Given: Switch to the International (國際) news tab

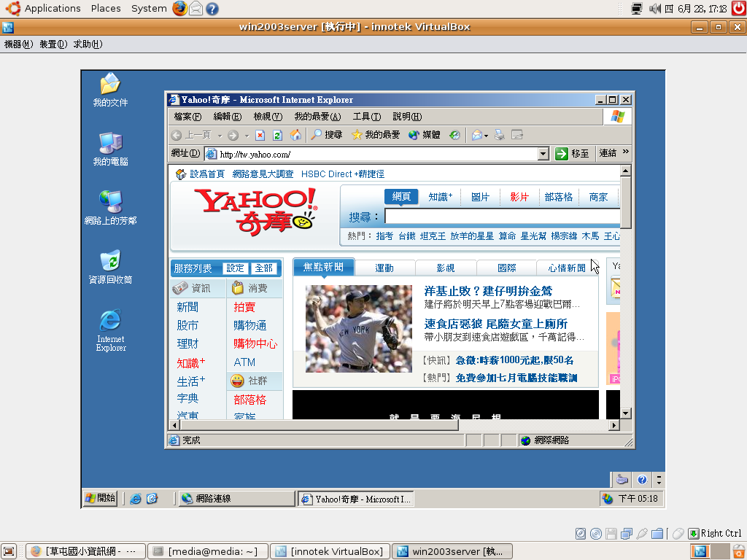Looking at the screenshot, I should (x=506, y=268).
